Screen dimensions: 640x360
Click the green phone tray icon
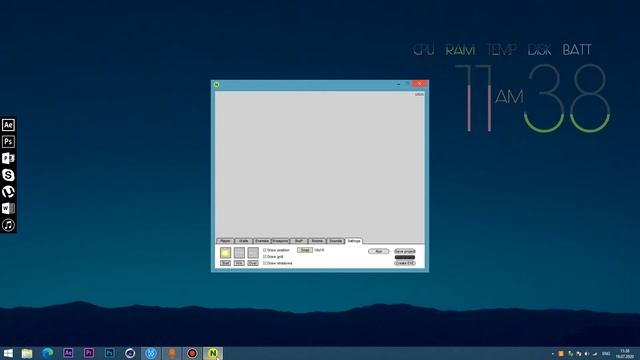570,354
